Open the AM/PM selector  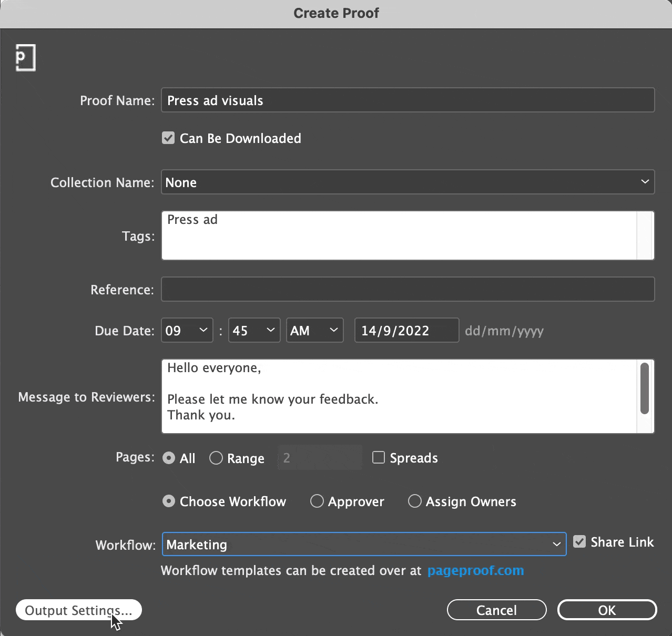(x=314, y=330)
